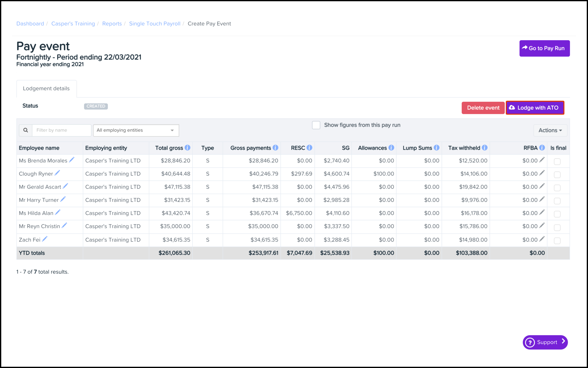Click RESC column info icon
This screenshot has width=588, height=368.
point(309,148)
